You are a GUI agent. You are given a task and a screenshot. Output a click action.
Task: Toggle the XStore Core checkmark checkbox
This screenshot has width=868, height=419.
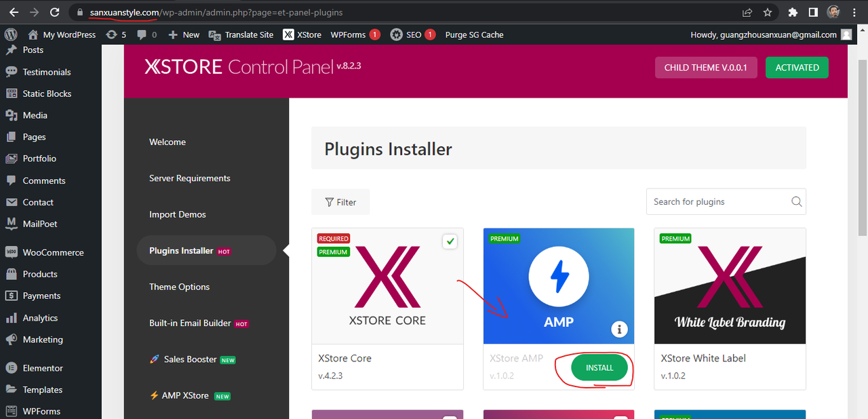[x=450, y=241]
